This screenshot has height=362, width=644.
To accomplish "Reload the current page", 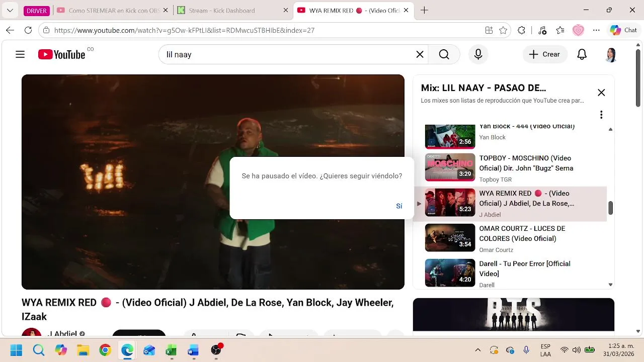I will pos(28,30).
